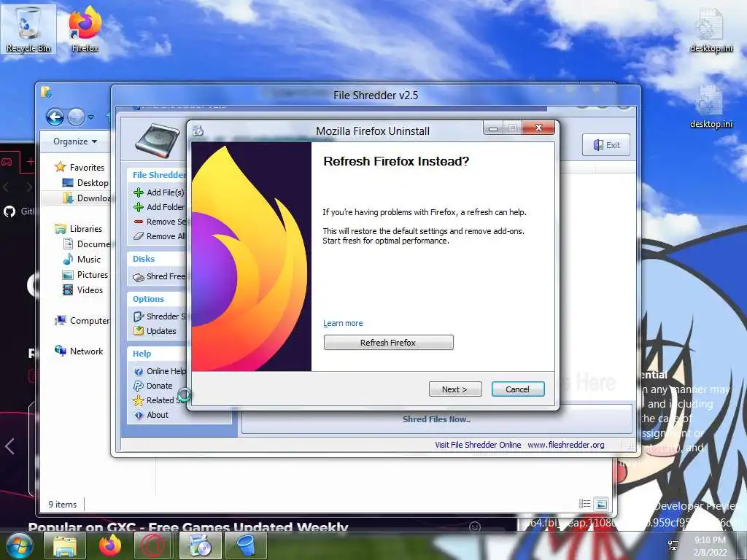
Task: Select the lower desktop.ini file icon
Action: pos(711,106)
